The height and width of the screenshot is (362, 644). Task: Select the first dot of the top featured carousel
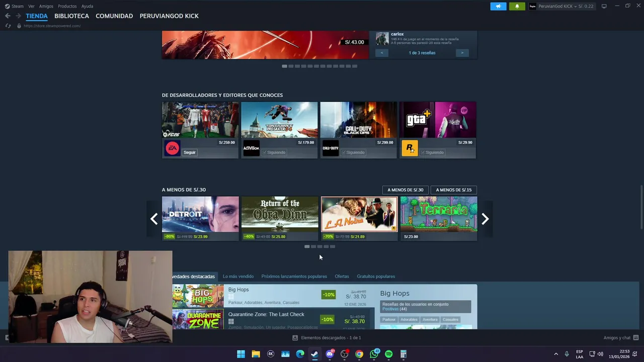coord(285,66)
